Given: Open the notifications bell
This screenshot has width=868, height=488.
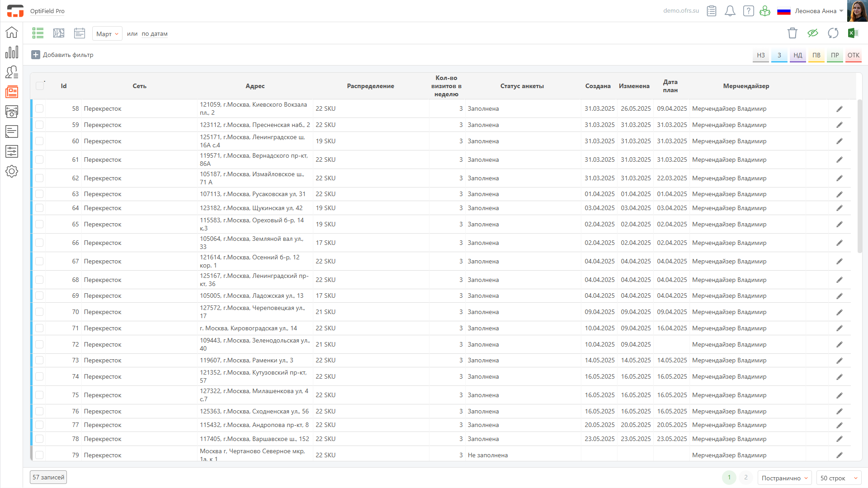Looking at the screenshot, I should click(x=730, y=11).
